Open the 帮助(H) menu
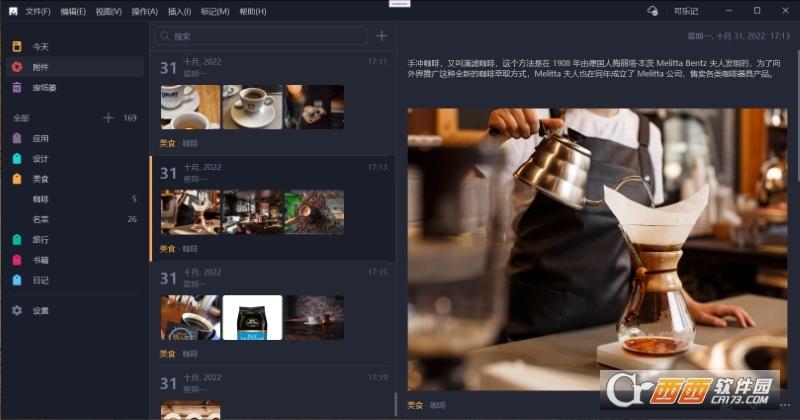Viewport: 800px width, 420px height. pos(253,11)
